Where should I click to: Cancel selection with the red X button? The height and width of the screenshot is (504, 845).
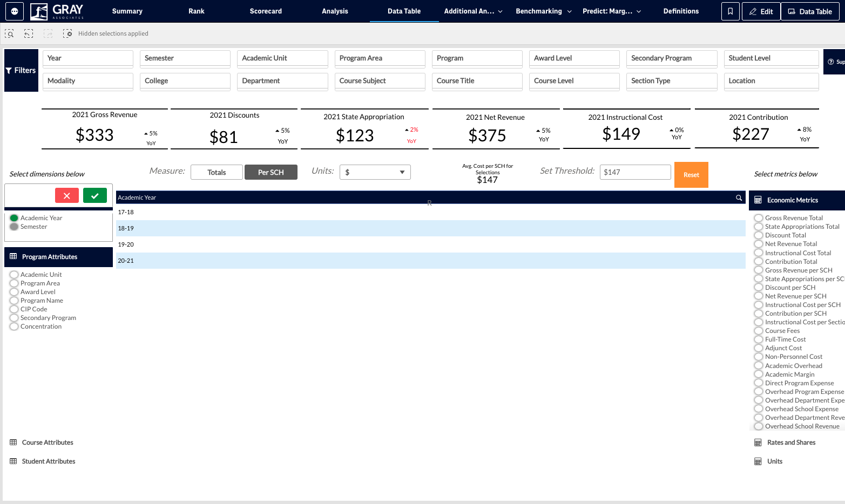coord(67,195)
